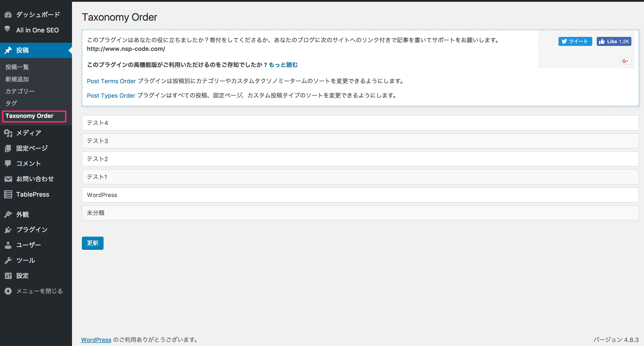
Task: Click the speech bubble icon for コメント
Action: click(x=8, y=164)
